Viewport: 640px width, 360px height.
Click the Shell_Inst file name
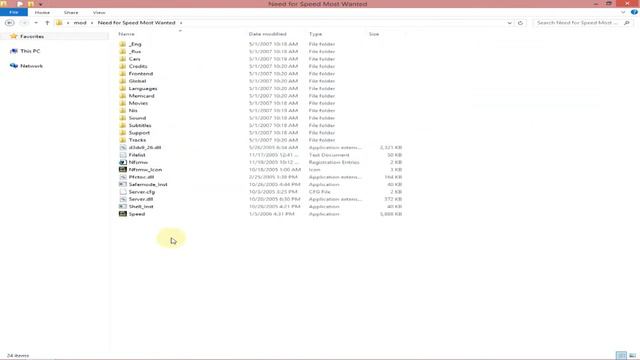click(141, 207)
